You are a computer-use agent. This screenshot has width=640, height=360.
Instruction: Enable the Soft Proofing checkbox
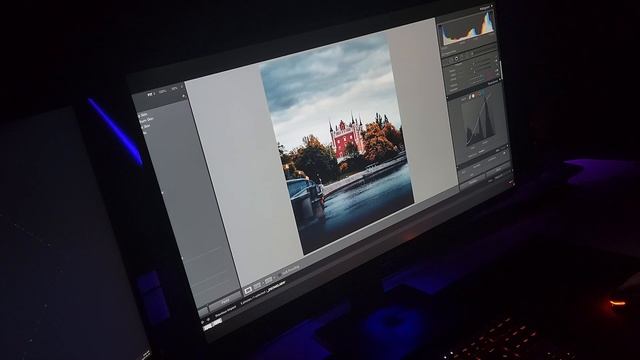point(279,275)
